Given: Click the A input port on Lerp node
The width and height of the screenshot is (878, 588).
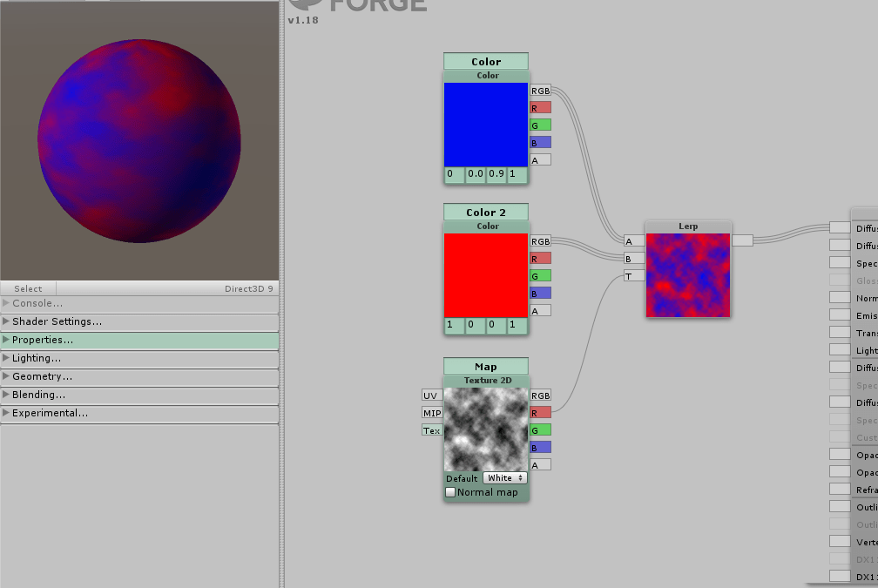Looking at the screenshot, I should (x=633, y=240).
